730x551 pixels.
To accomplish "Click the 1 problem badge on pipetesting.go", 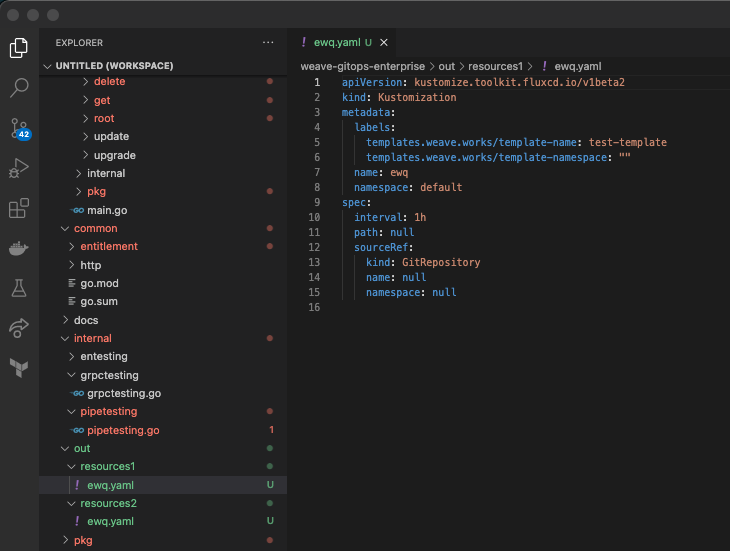I will [271, 430].
